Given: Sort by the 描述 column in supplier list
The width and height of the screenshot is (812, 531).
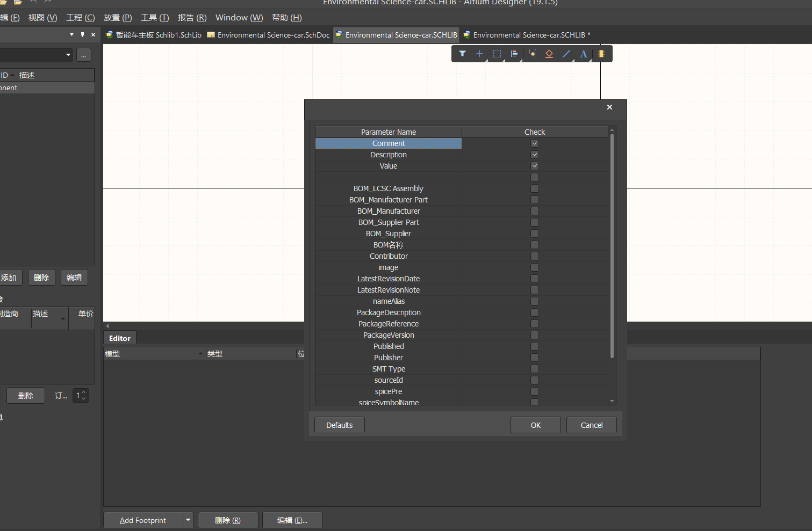Looking at the screenshot, I should pos(49,318).
